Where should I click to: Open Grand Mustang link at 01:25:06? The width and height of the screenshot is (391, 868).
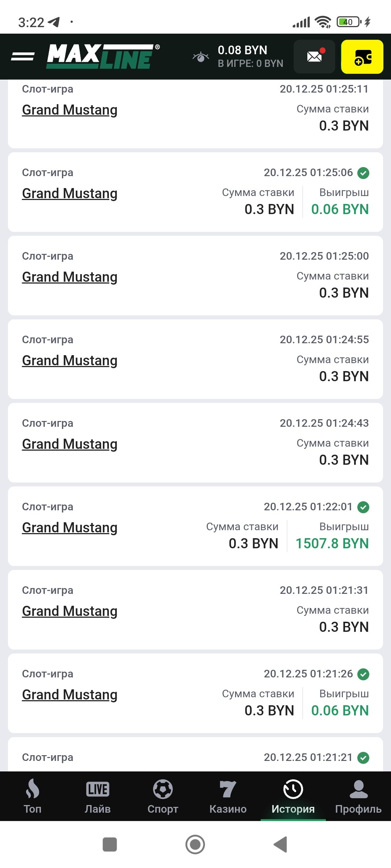point(70,193)
